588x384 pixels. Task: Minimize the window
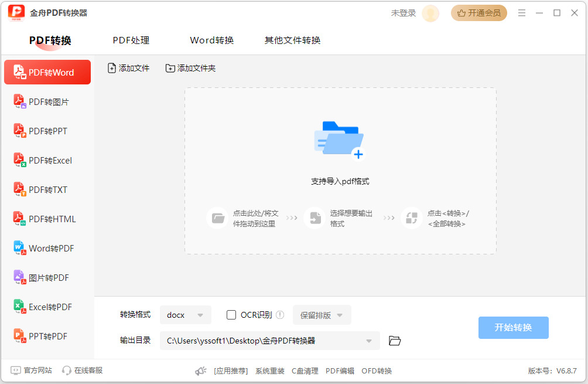coord(539,13)
